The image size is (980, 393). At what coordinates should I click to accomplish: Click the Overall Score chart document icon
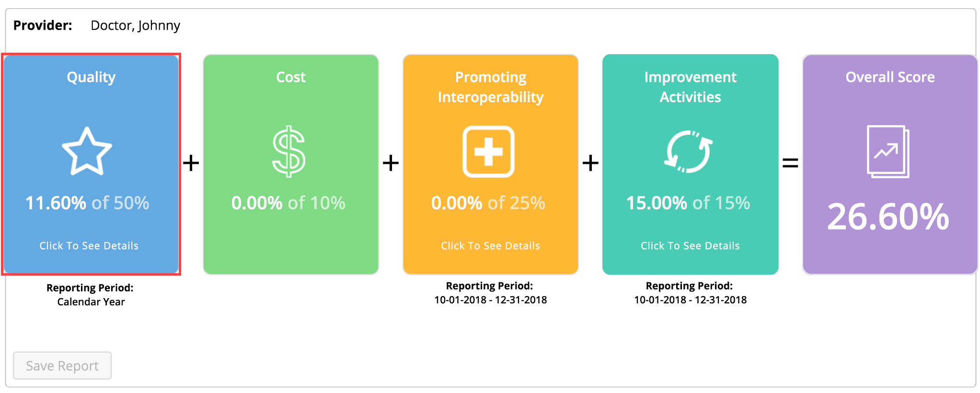[888, 151]
